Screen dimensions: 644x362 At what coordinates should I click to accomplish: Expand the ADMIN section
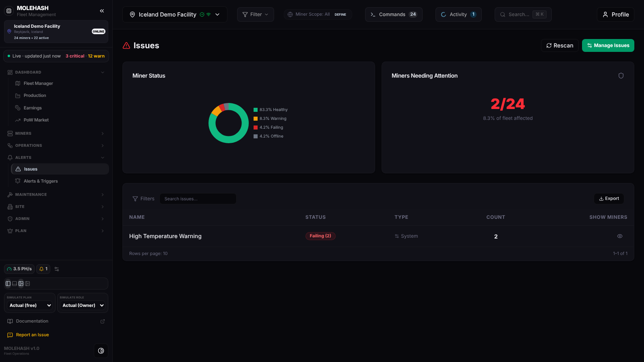point(56,219)
